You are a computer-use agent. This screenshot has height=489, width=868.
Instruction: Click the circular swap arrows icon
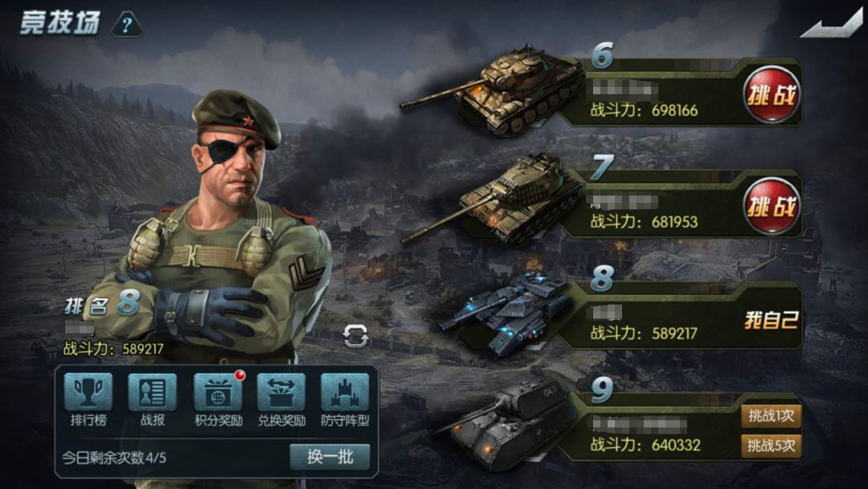click(355, 336)
